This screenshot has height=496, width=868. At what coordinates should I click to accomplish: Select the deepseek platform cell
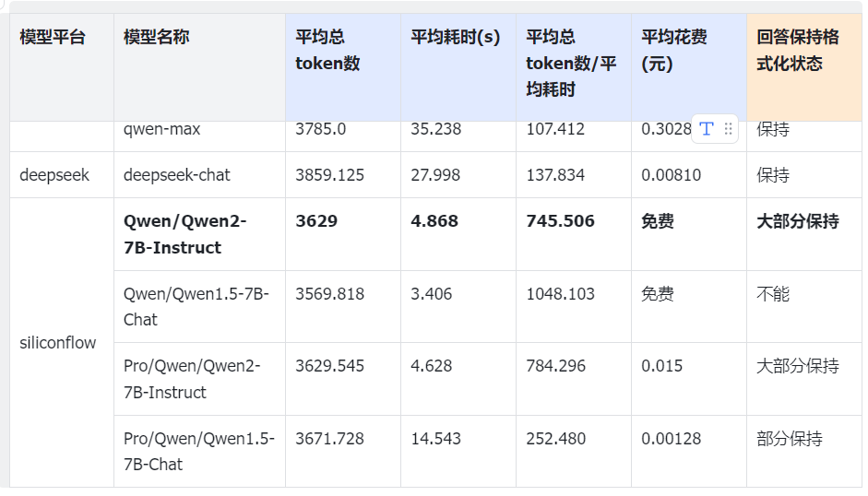point(54,175)
